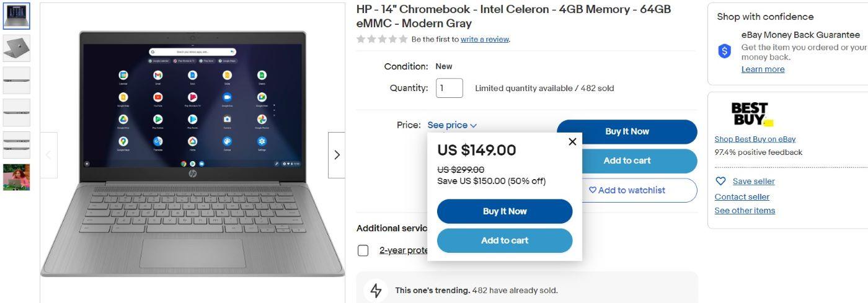This screenshot has width=868, height=303.
Task: Close the price popup with X icon
Action: [572, 142]
